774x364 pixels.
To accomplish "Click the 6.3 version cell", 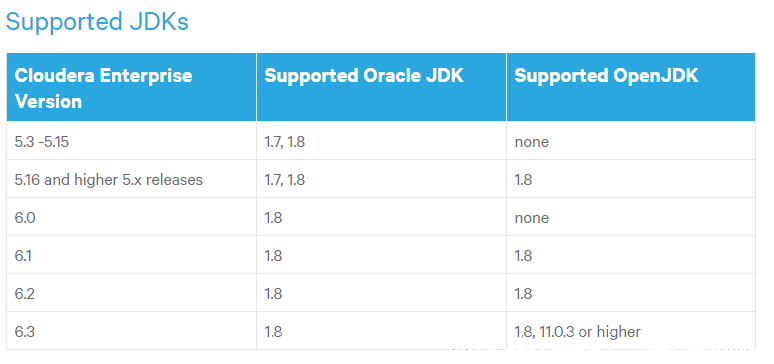I will (131, 331).
